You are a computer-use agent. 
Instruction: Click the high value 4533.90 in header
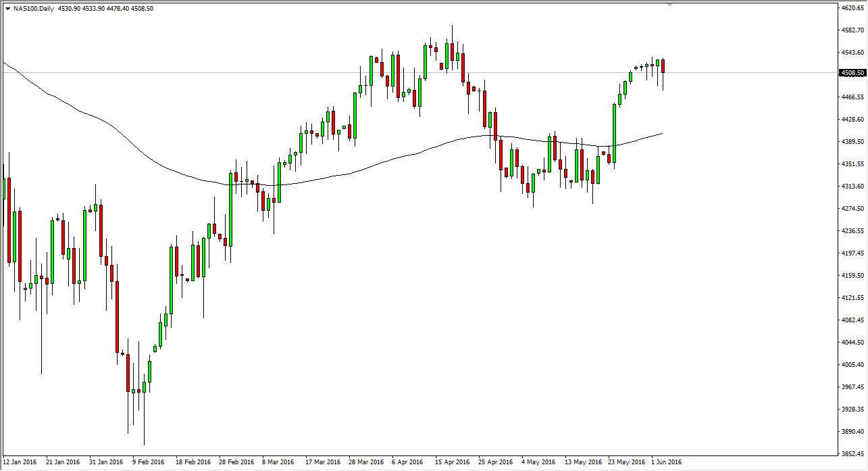(x=93, y=9)
